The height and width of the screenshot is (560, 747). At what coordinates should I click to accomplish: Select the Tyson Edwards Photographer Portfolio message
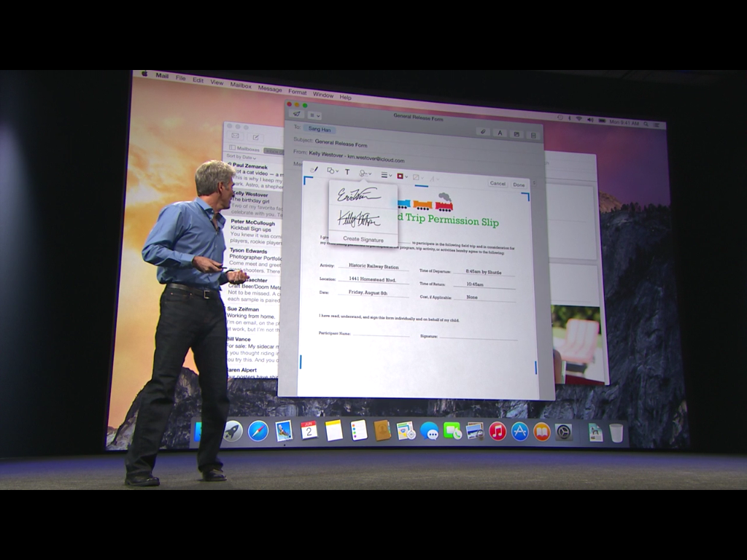pyautogui.click(x=255, y=260)
